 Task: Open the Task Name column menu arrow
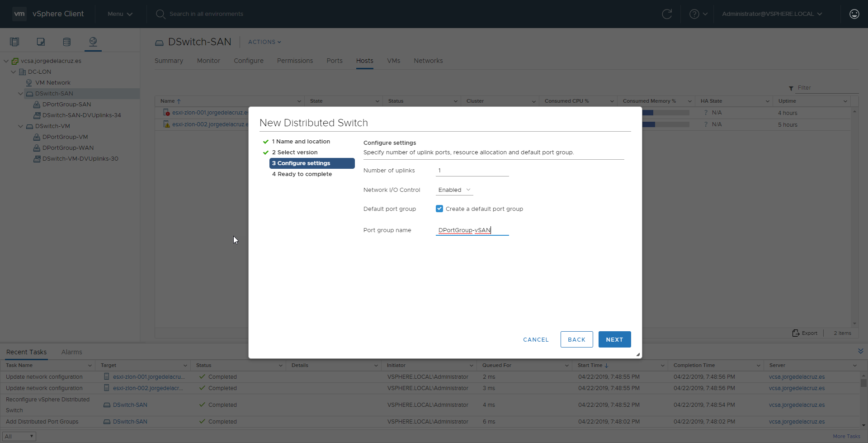[x=90, y=366]
